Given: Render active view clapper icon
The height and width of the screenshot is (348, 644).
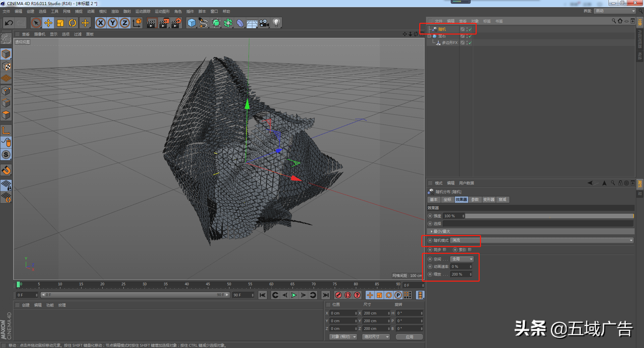Looking at the screenshot, I should (x=152, y=23).
